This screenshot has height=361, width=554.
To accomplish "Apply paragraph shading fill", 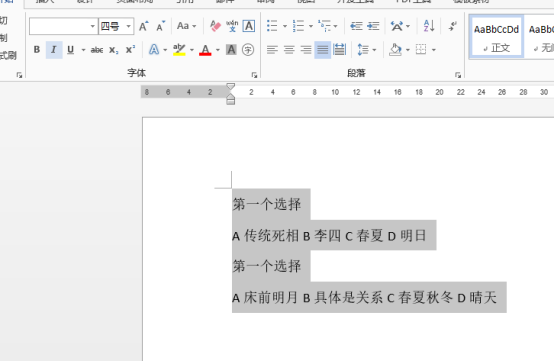I will tap(395, 50).
